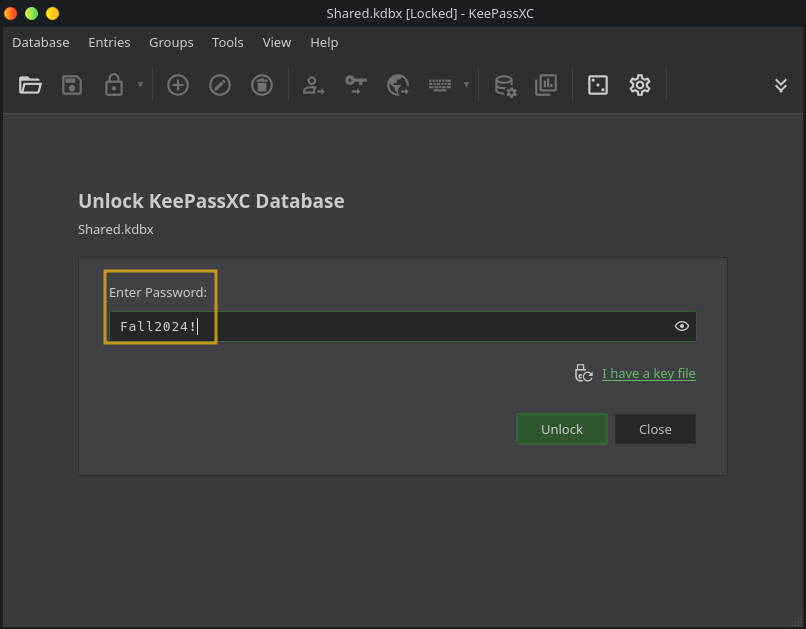806x629 pixels.
Task: Open application Settings gear icon
Action: (640, 85)
